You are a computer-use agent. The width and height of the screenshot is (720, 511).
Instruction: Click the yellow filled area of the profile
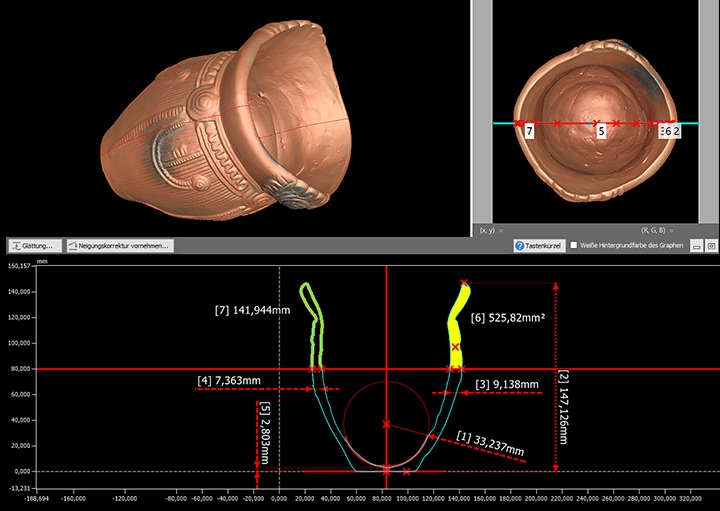pyautogui.click(x=459, y=320)
